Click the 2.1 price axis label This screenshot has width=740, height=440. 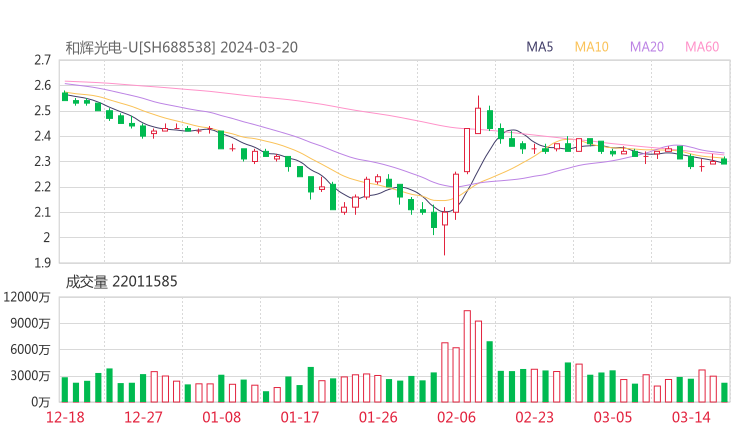(42, 212)
